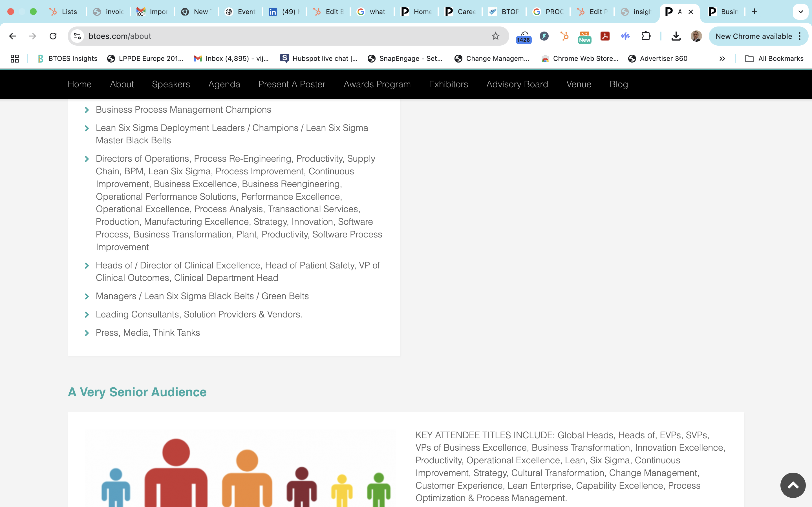Open the Adobe Acrobat extension icon
This screenshot has height=507, width=812.
605,36
